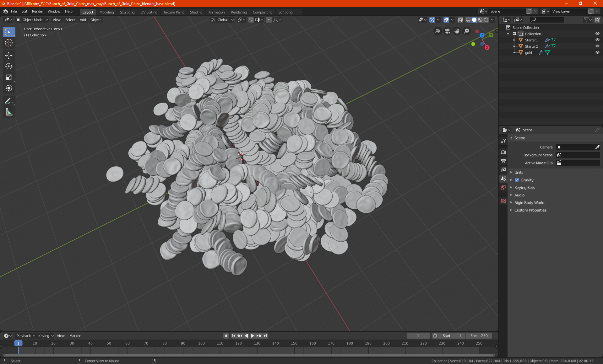Viewport: 603px width, 364px height.
Task: Play the animation forward
Action: (x=252, y=336)
